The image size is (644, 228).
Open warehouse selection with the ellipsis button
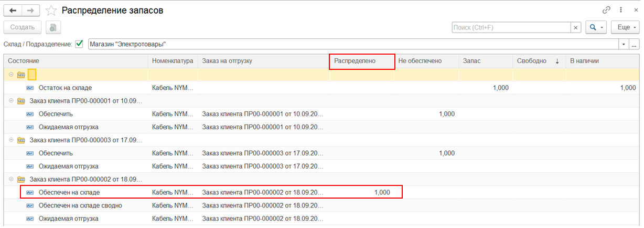[x=634, y=44]
